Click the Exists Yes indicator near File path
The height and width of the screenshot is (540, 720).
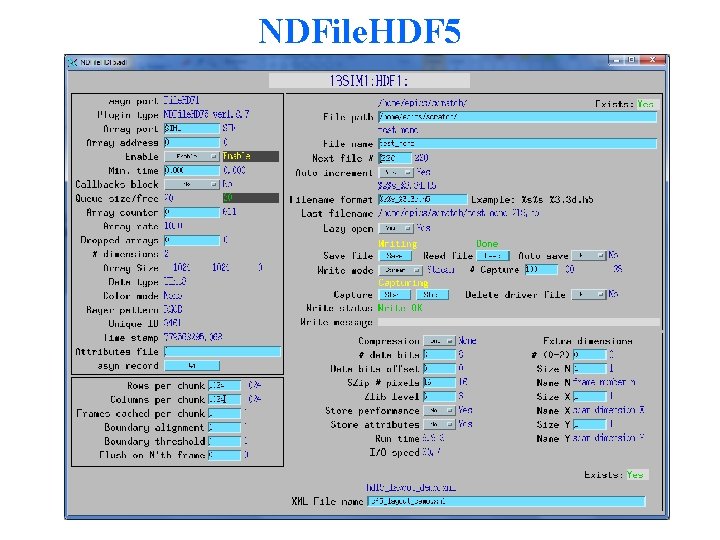coord(645,104)
